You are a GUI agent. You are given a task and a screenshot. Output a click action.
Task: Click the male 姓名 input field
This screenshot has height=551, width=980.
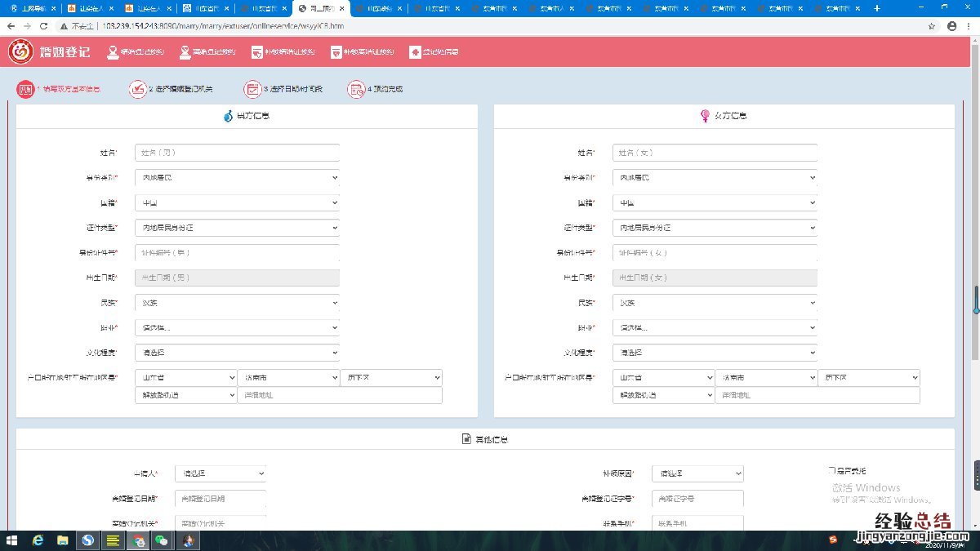pyautogui.click(x=237, y=153)
